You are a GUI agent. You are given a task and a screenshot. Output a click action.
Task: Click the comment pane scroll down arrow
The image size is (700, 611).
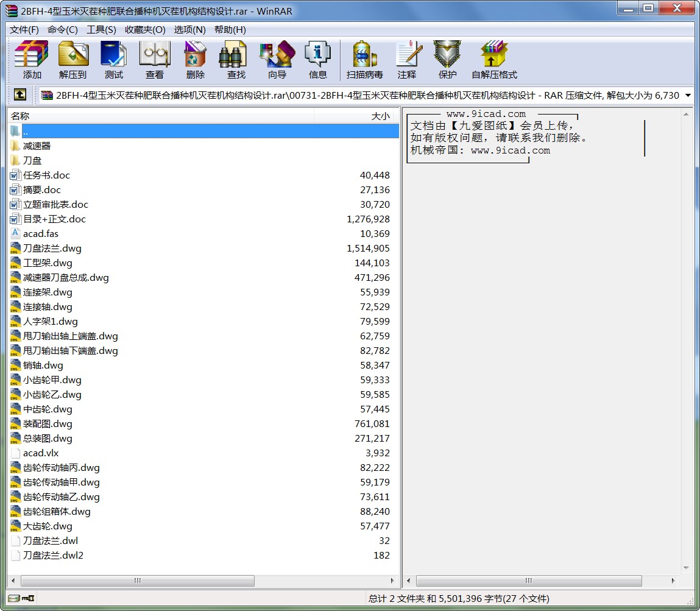pyautogui.click(x=686, y=568)
